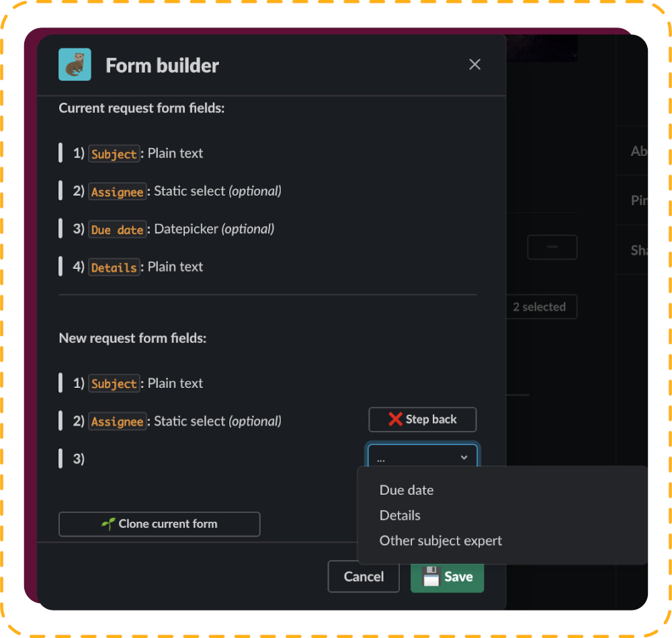Image resolution: width=672 pixels, height=638 pixels.
Task: Select Due date from dropdown list
Action: pyautogui.click(x=407, y=490)
